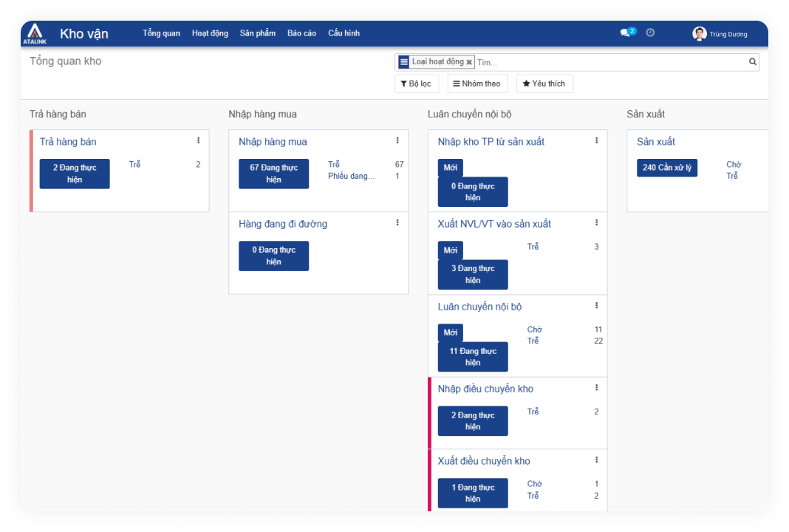Remove the Loại hoạt động filter tag
The height and width of the screenshot is (532, 789).
tap(469, 63)
